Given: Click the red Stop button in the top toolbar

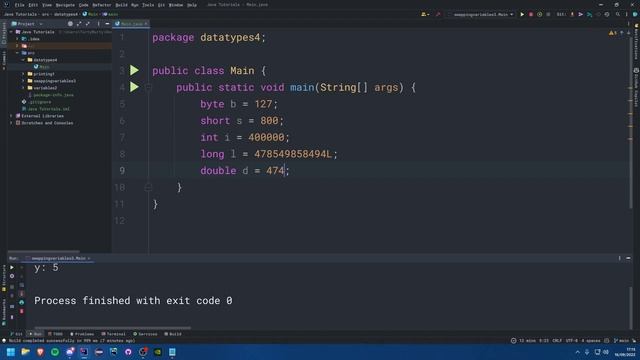Looking at the screenshot, I should tap(531, 14).
